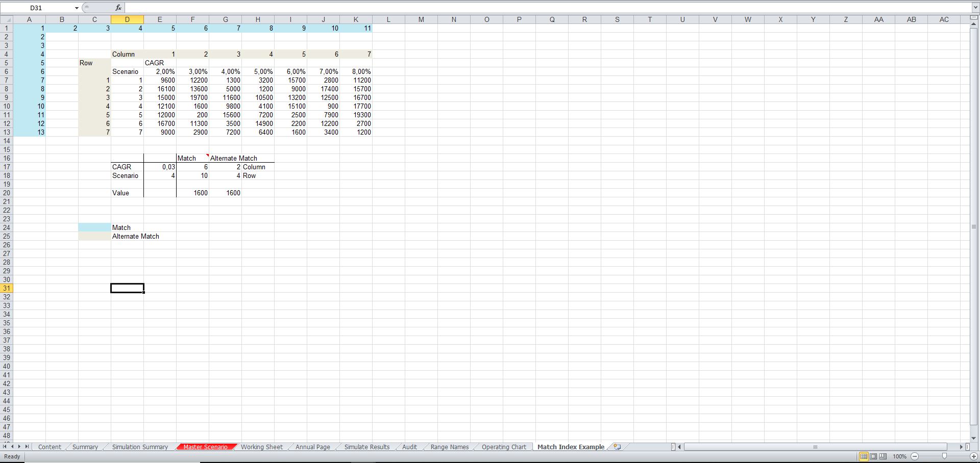Screen dimensions: 980x463
Task: Open the Name Box dropdown arrow
Action: tap(77, 8)
